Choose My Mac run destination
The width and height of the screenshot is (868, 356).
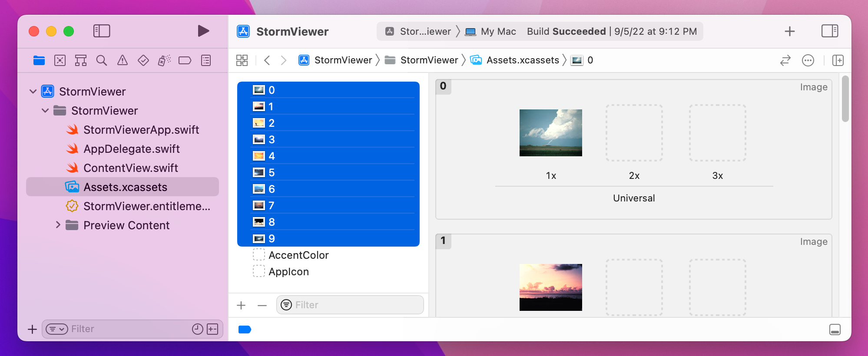[490, 31]
